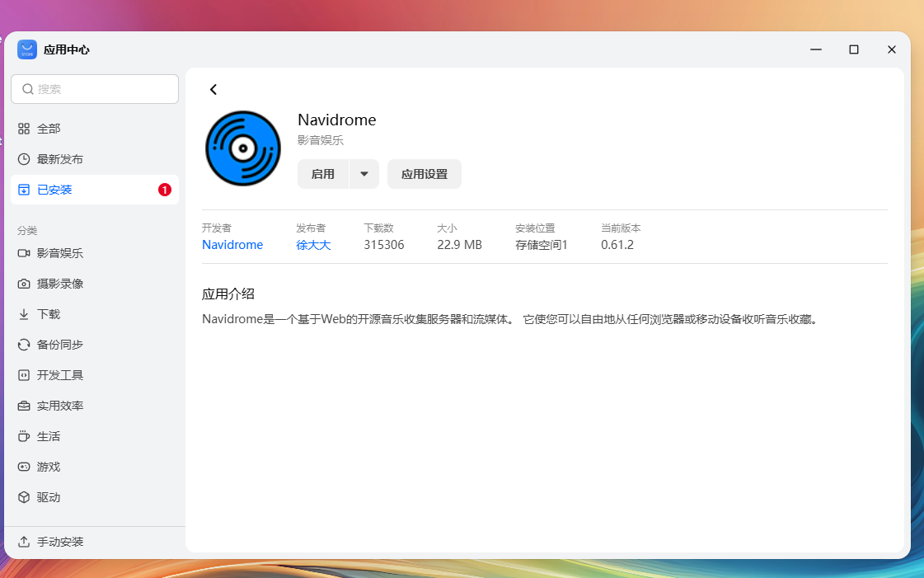This screenshot has height=578, width=924.
Task: Click the Navidrome app icon
Action: point(242,148)
